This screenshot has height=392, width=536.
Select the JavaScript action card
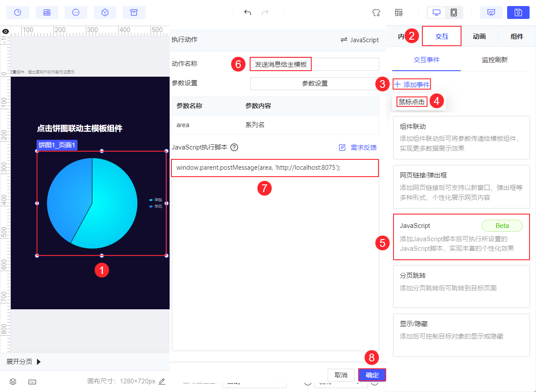(x=461, y=236)
